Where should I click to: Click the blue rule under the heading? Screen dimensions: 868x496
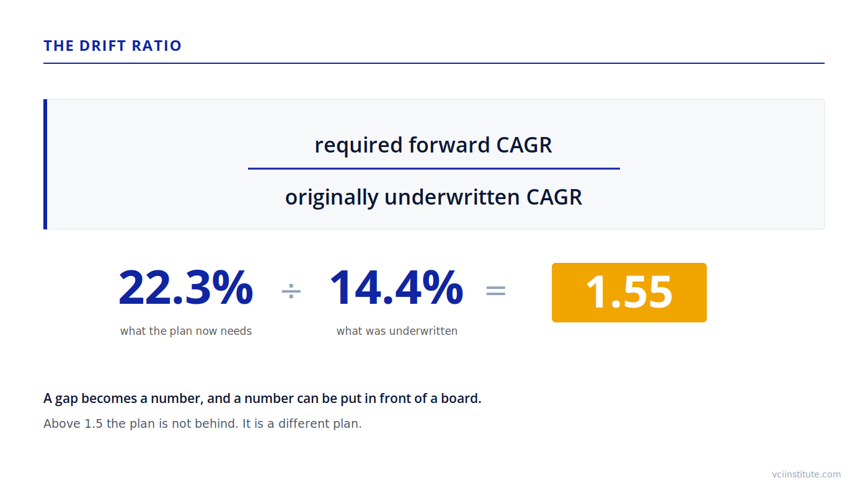[434, 63]
